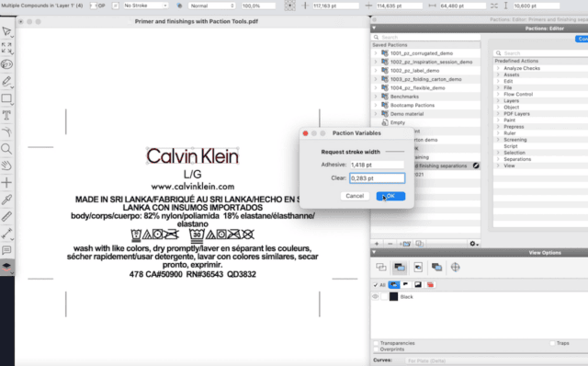Click the crosshair target view icon

click(456, 268)
